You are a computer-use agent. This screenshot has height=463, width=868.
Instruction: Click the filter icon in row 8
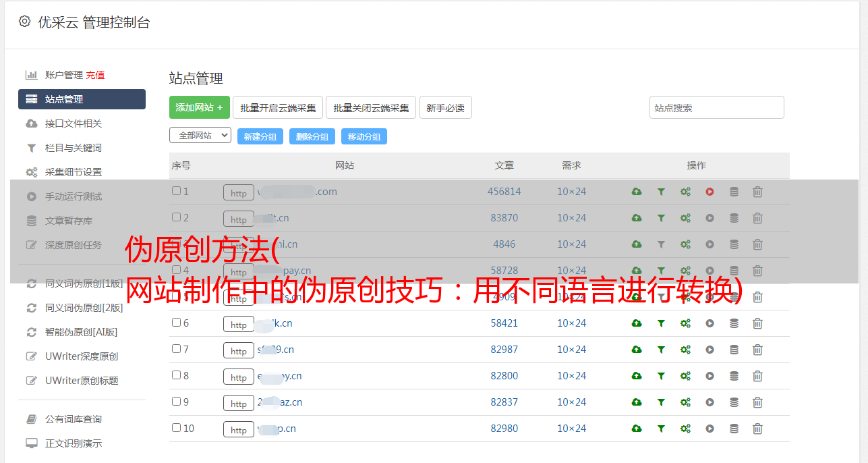click(x=661, y=376)
